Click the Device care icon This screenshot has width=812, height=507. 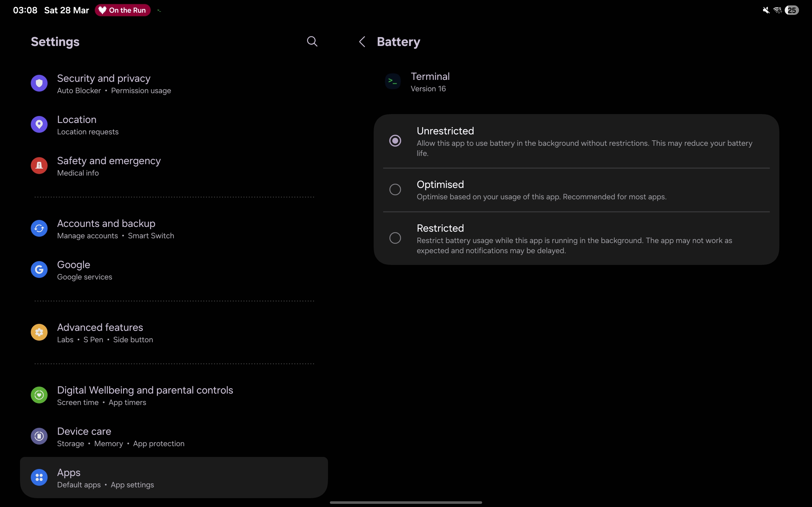tap(39, 436)
